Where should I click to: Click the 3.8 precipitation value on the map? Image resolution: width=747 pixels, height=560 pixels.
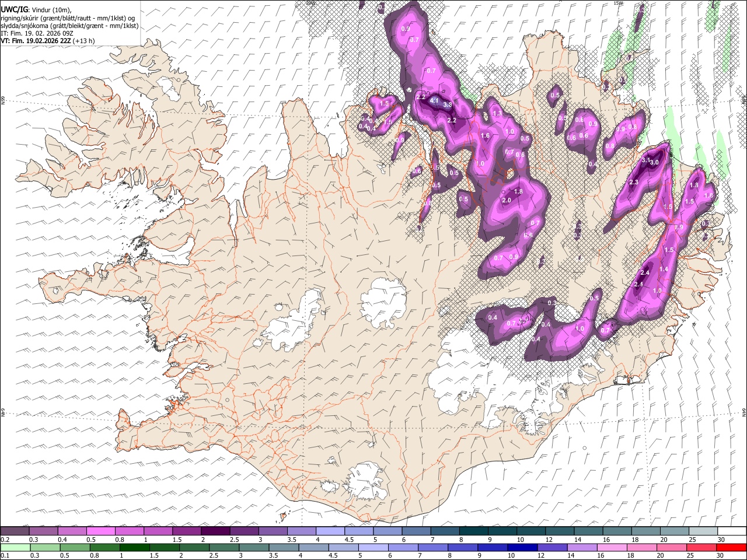448,105
